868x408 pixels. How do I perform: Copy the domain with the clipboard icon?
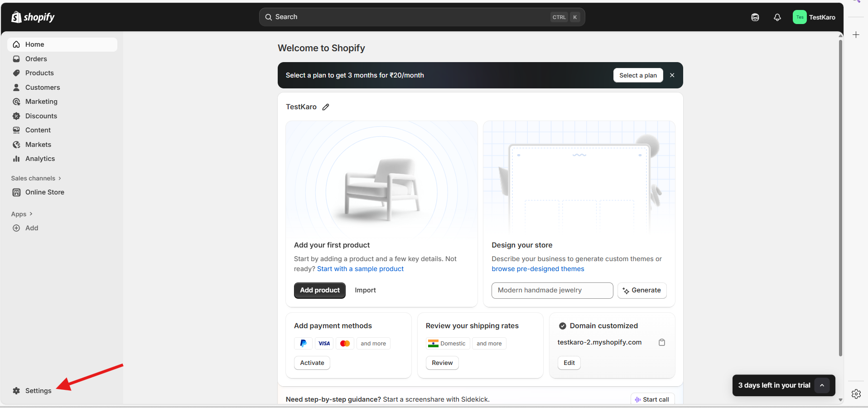(x=662, y=342)
